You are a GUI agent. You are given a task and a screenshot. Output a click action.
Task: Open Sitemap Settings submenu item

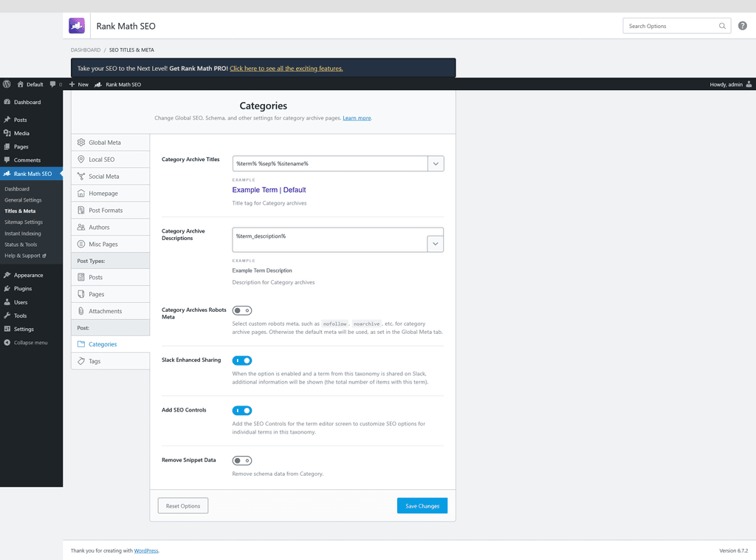coord(24,222)
